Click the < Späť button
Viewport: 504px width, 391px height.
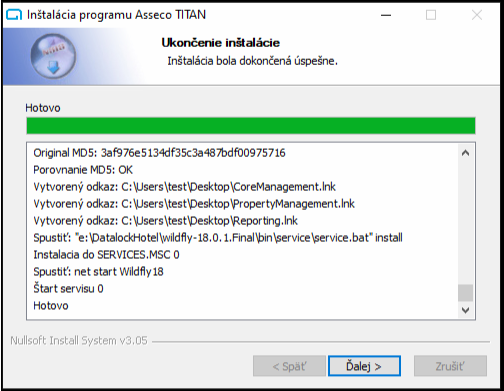[x=289, y=366]
